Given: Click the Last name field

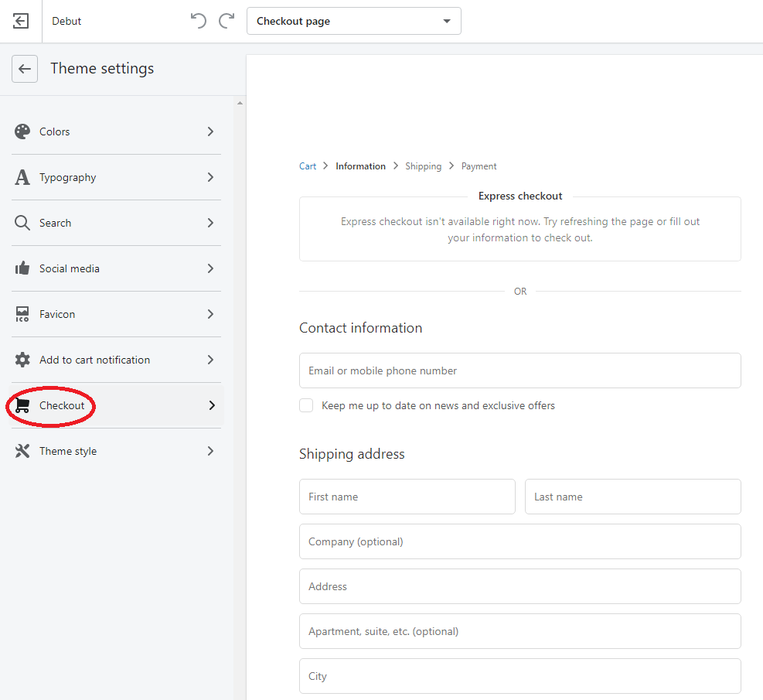Looking at the screenshot, I should click(x=632, y=497).
